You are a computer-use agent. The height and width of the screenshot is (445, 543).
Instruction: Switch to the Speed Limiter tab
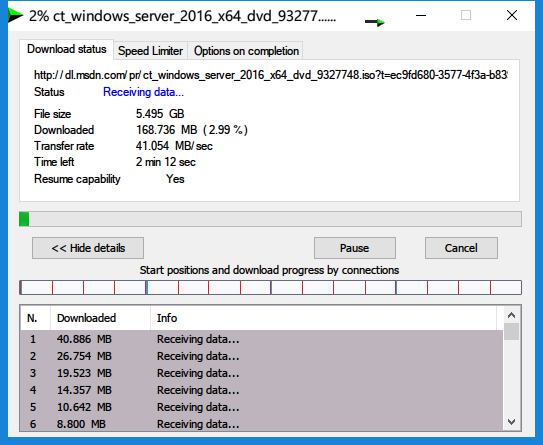[150, 51]
